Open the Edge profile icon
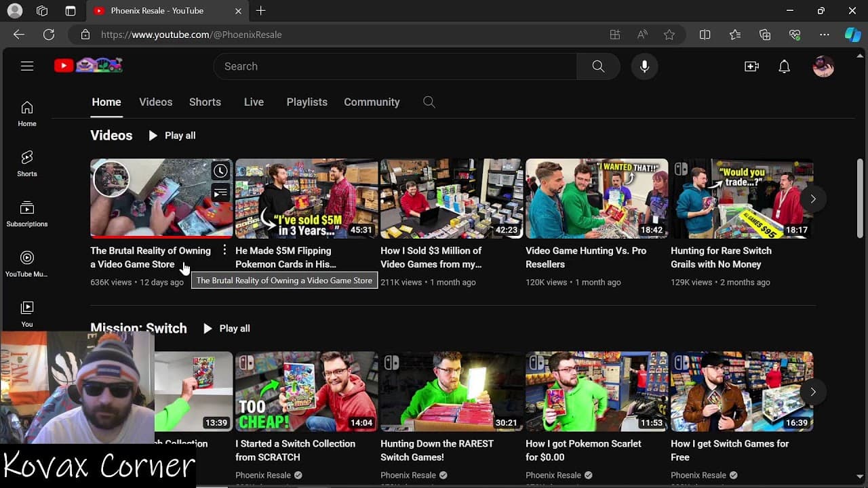Image resolution: width=868 pixels, height=488 pixels. pos(14,11)
